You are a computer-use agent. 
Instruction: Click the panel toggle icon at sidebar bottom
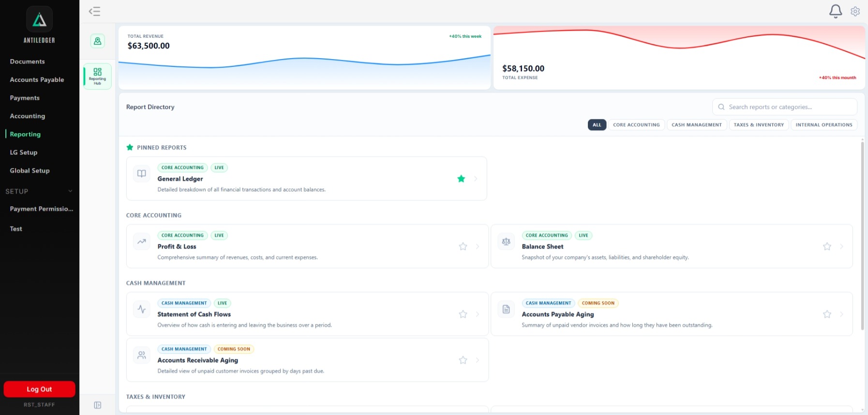(x=97, y=405)
